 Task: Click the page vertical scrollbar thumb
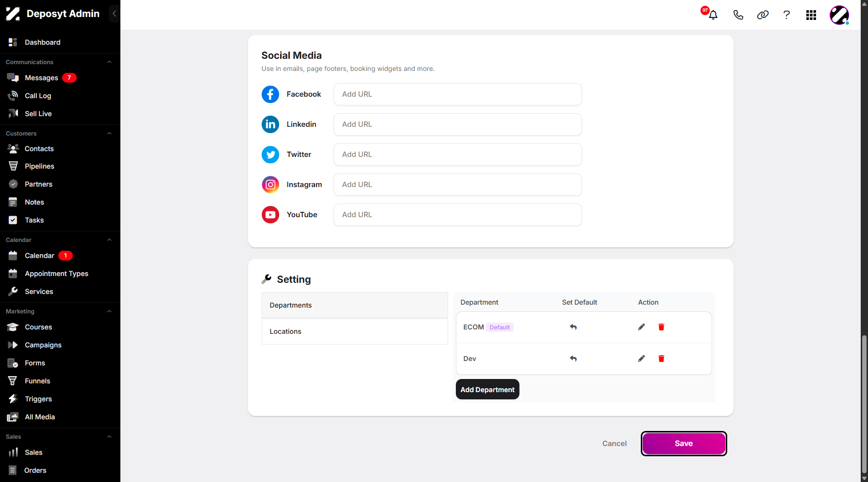864,404
